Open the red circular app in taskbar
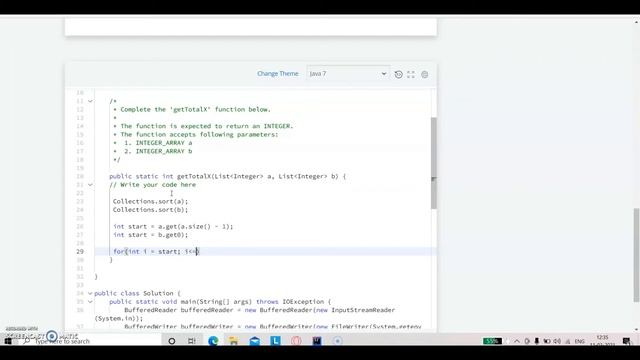The image size is (640, 360). coord(296,341)
